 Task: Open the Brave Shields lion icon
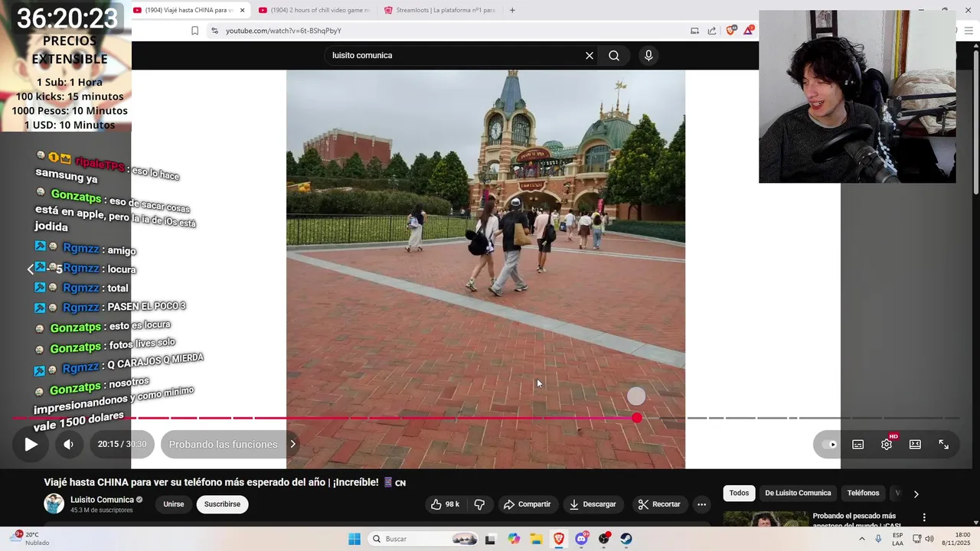point(730,31)
